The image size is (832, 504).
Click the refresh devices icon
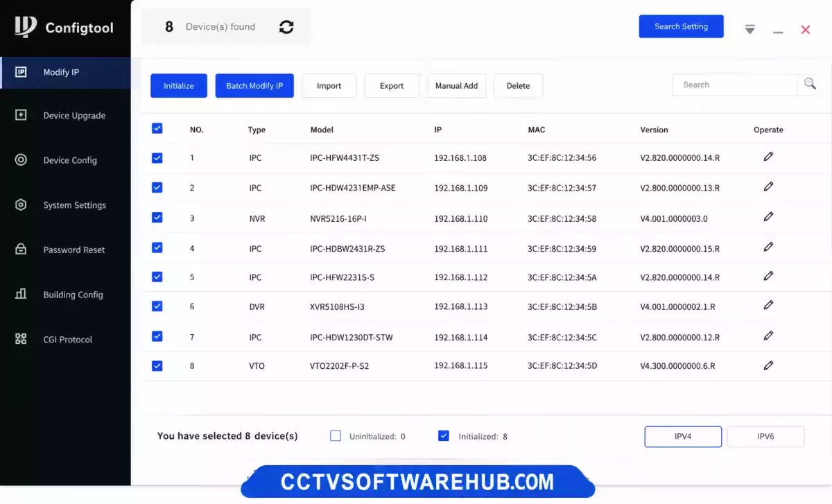[x=286, y=27]
